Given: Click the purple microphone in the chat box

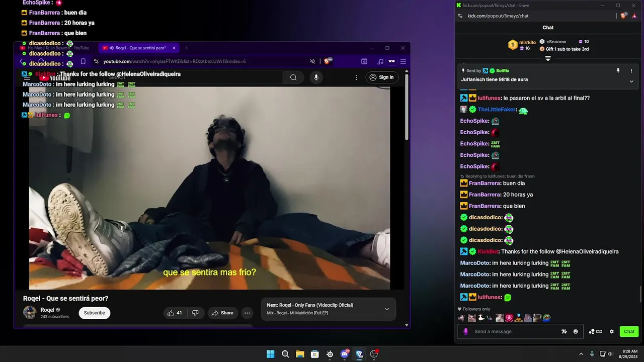Looking at the screenshot, I should [466, 331].
